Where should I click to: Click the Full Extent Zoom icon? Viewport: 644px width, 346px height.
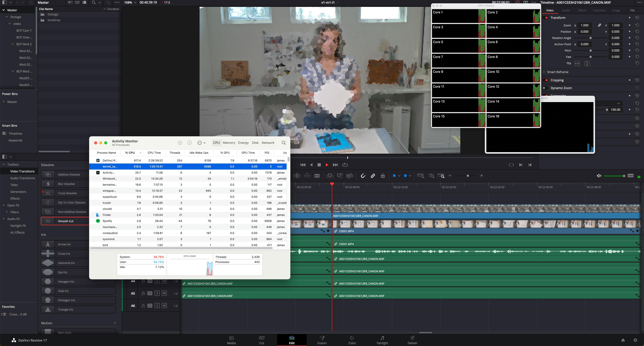421,176
